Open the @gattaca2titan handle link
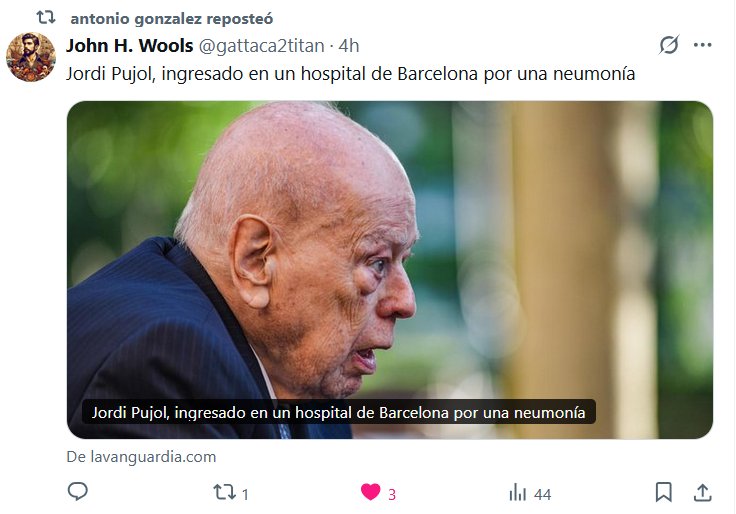Screen dimensions: 736x514 click(261, 46)
